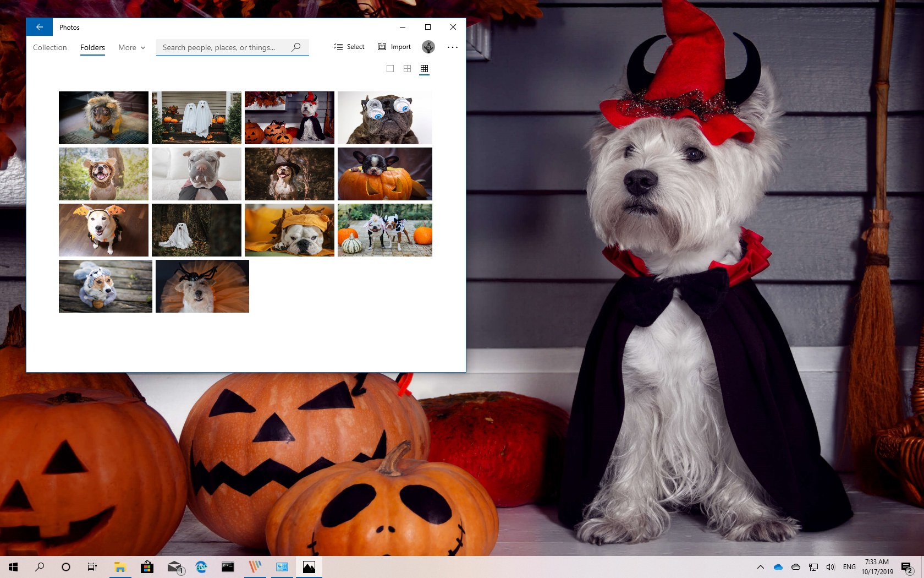Click the back arrow in Photos
924x578 pixels.
tap(38, 26)
